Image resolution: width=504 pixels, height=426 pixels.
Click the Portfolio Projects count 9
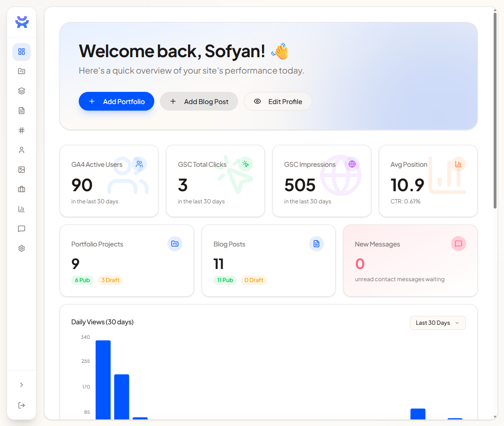(75, 264)
